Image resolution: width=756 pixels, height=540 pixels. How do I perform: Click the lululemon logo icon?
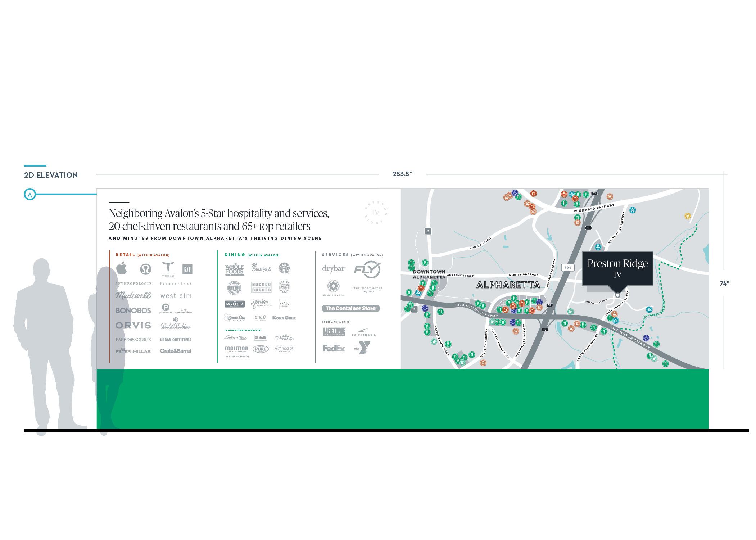[146, 269]
